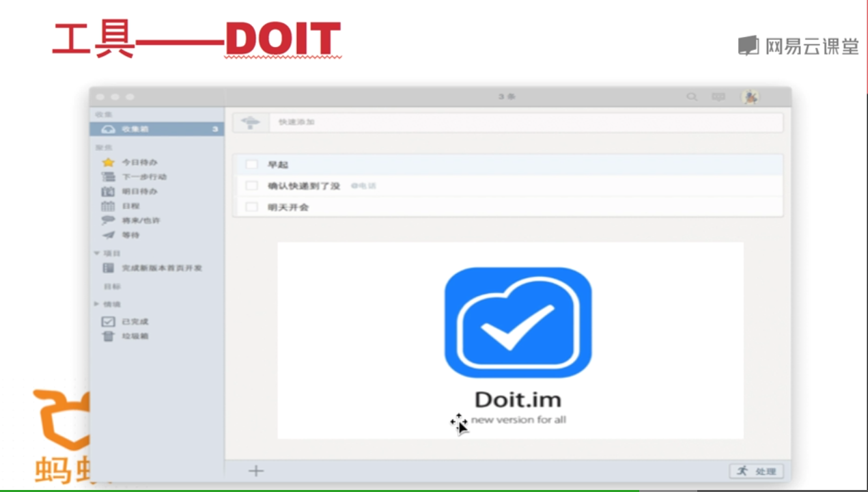Viewport: 868px width, 492px height.
Task: Tick the checkbox for 明天开会
Action: (x=251, y=207)
